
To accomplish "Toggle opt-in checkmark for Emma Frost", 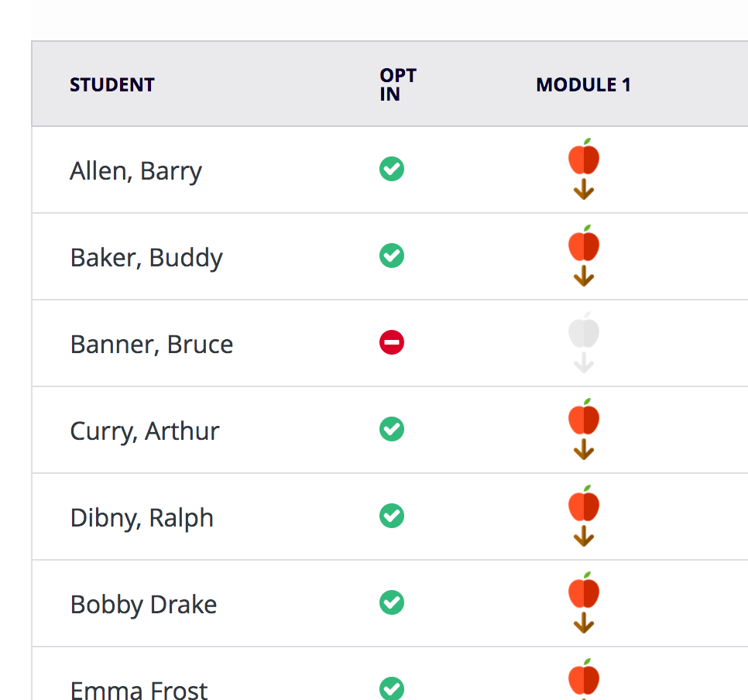I will click(392, 688).
